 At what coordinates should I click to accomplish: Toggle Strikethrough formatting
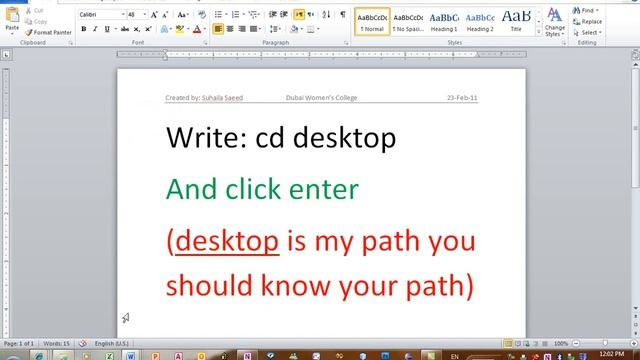125,29
